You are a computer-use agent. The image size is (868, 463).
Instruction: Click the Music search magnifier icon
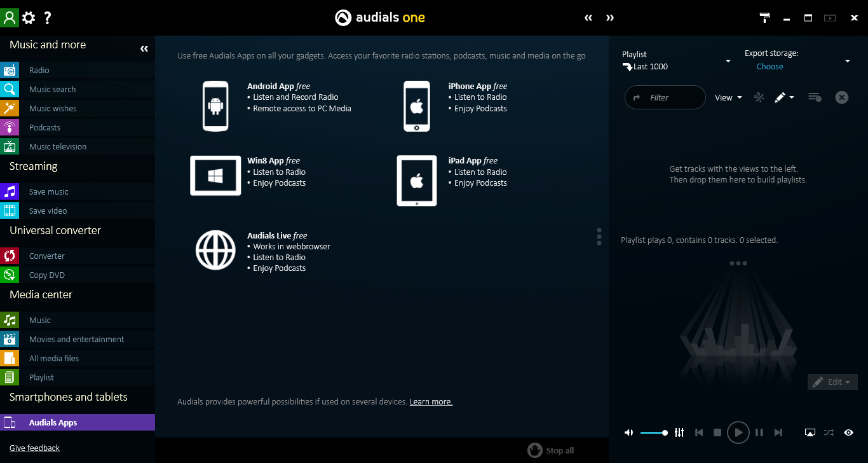tap(10, 89)
